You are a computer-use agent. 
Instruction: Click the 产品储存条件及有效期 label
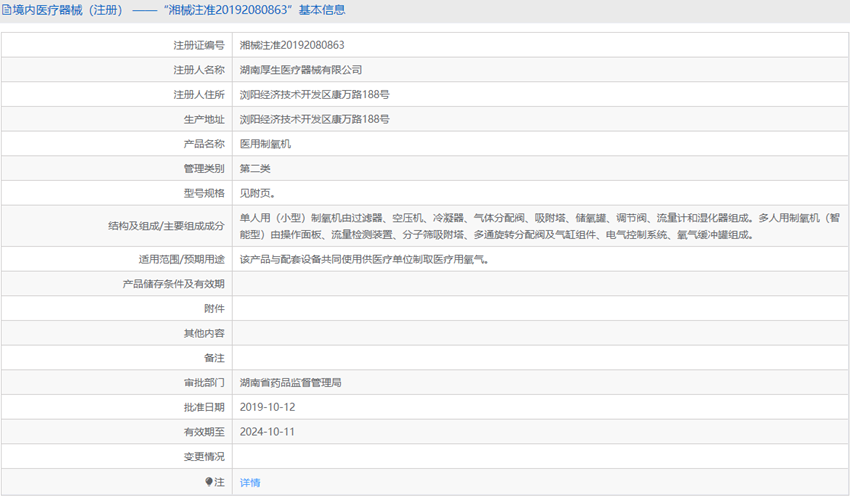point(173,283)
